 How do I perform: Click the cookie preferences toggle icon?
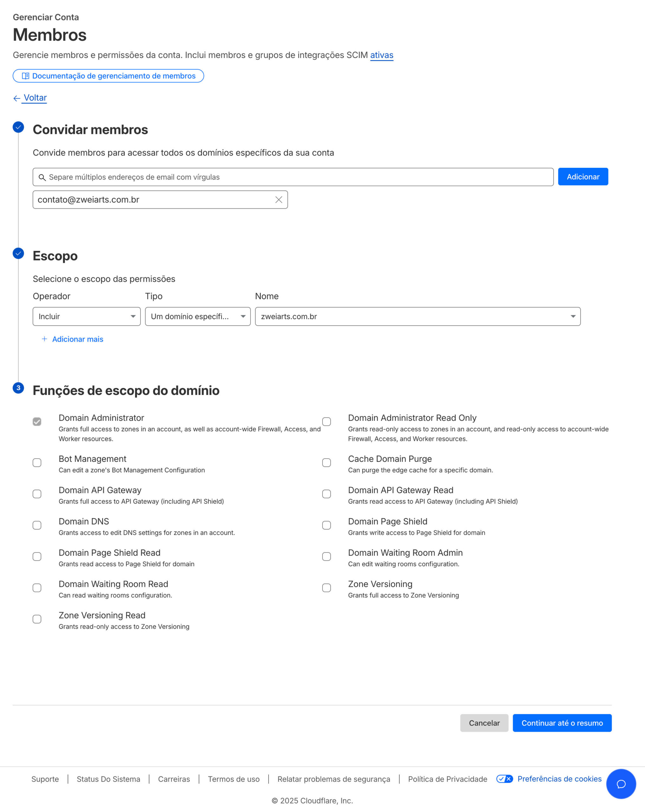(x=504, y=779)
